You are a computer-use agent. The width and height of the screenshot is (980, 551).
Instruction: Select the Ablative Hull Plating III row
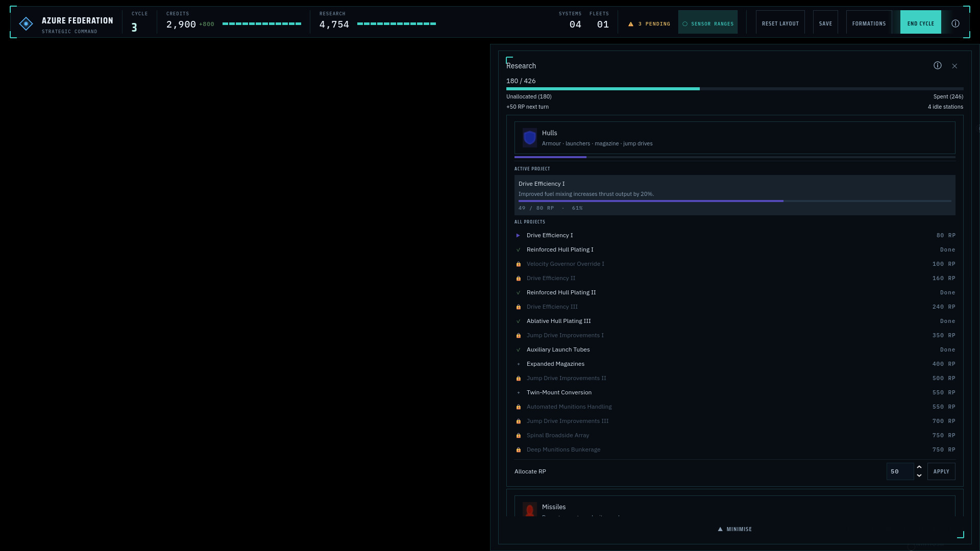(734, 321)
